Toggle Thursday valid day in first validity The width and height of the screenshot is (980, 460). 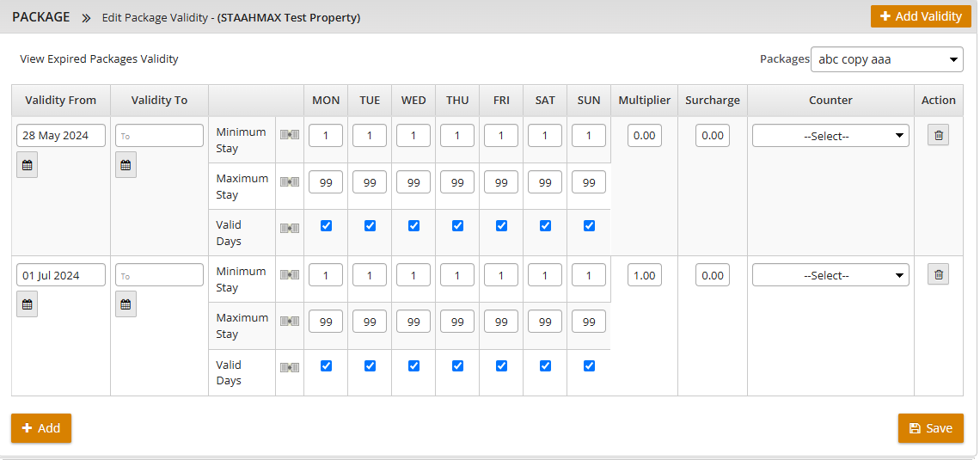(457, 226)
